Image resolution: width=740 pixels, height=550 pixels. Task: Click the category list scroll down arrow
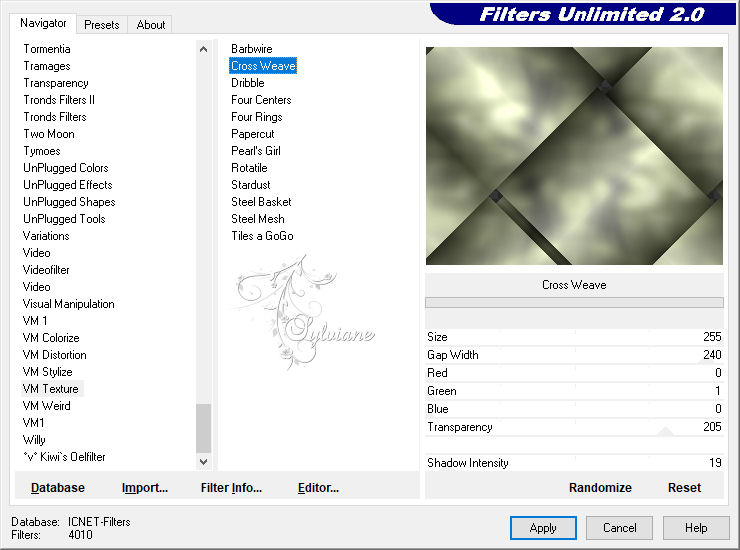pyautogui.click(x=203, y=462)
